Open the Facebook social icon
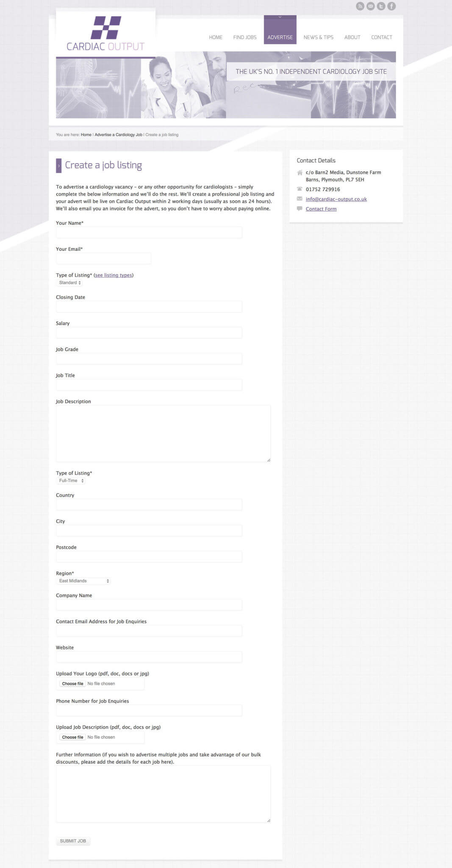The width and height of the screenshot is (452, 868). [391, 6]
